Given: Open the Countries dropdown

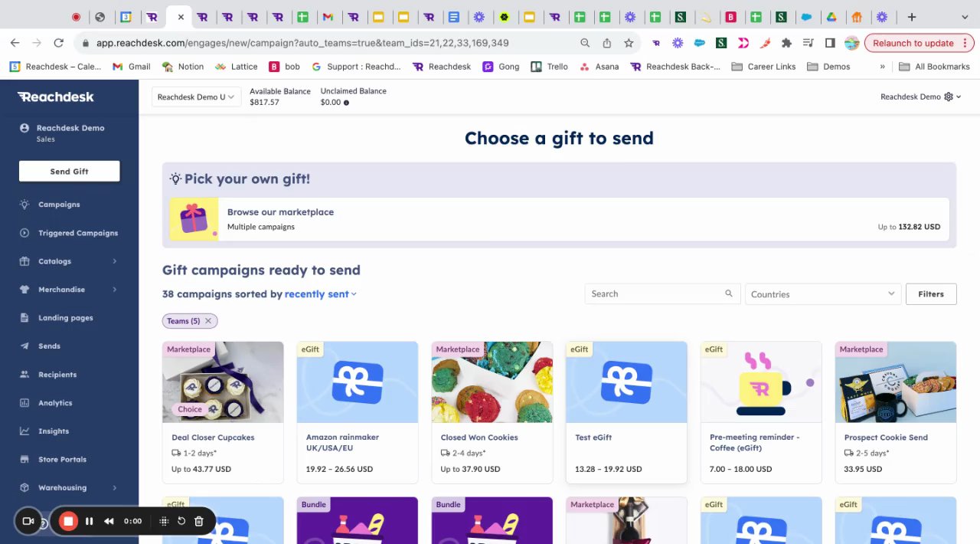Looking at the screenshot, I should click(822, 294).
